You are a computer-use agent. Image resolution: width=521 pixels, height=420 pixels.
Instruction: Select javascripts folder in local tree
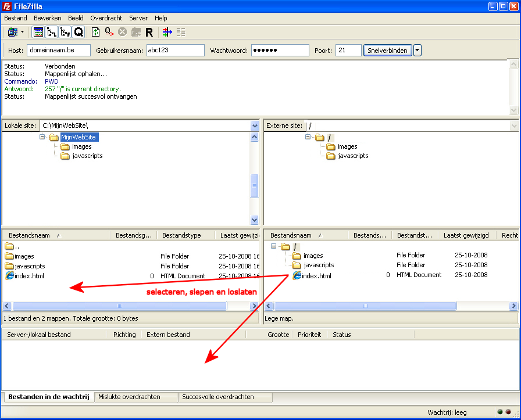(87, 156)
